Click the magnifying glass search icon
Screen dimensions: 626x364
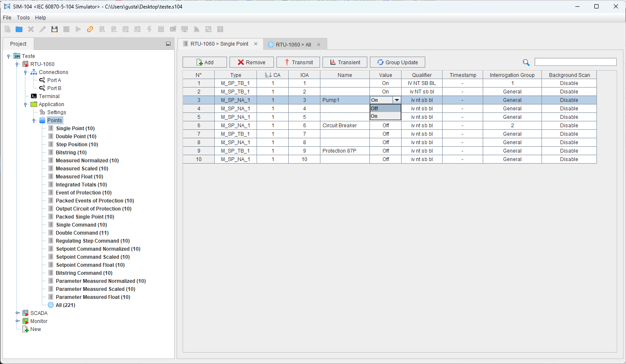click(x=526, y=63)
